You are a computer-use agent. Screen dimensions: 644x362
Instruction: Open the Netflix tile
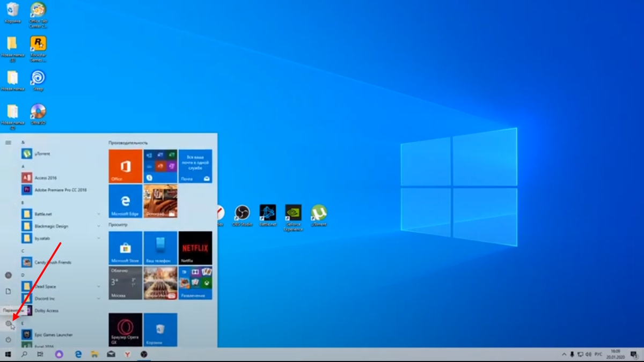[195, 248]
